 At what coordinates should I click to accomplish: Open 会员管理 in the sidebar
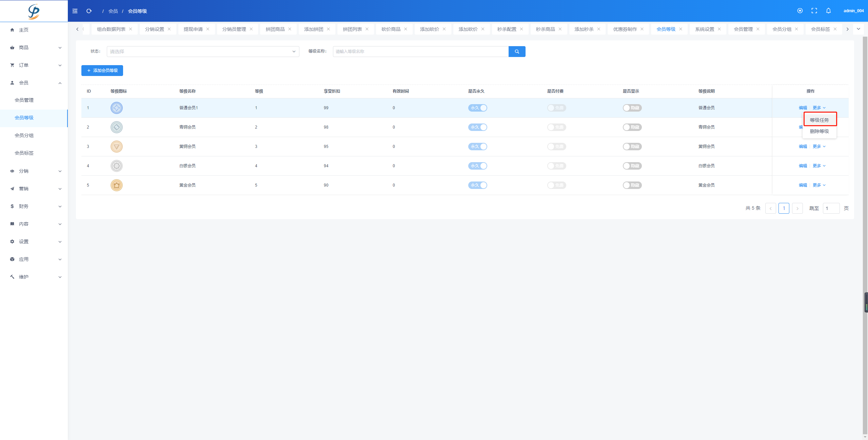pyautogui.click(x=34, y=100)
